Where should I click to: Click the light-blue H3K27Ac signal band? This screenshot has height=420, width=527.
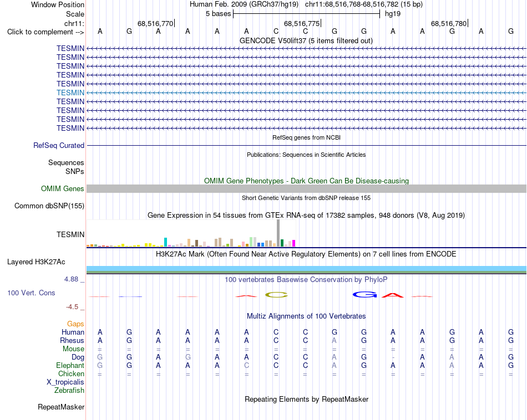pos(306,268)
